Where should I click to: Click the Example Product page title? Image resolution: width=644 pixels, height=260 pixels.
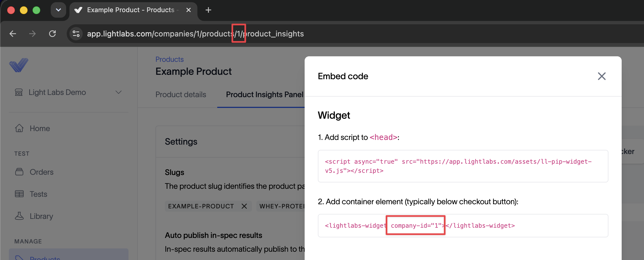[194, 71]
